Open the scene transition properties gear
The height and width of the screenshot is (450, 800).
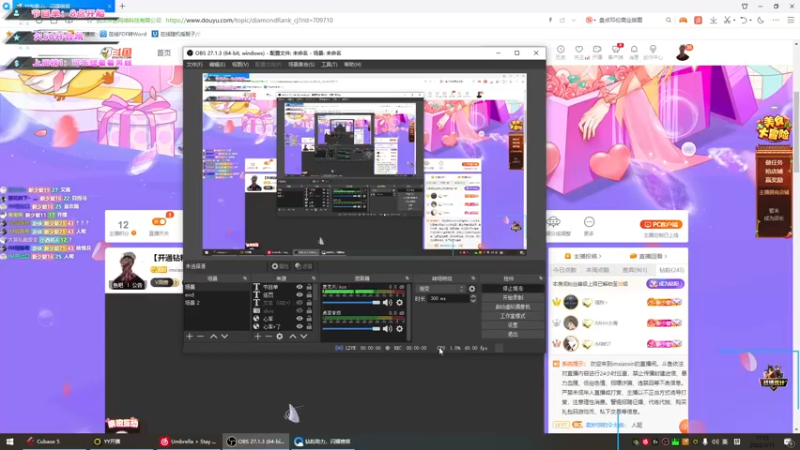tap(472, 289)
